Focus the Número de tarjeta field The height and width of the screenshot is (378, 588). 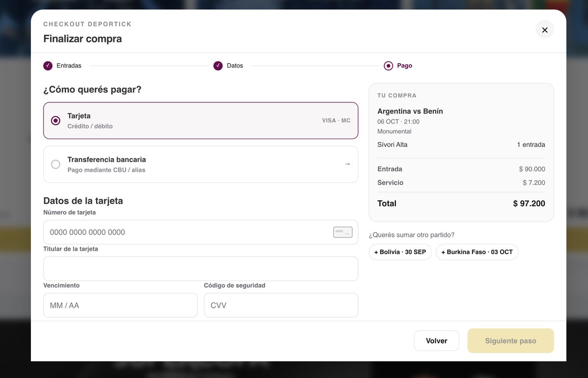click(x=201, y=232)
